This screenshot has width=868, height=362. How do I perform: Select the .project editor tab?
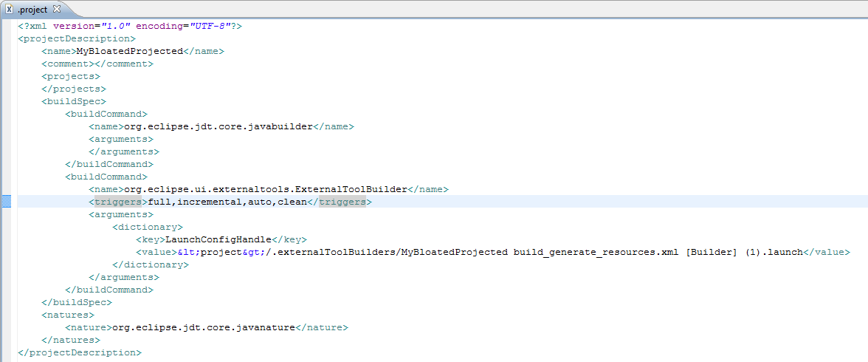[32, 10]
